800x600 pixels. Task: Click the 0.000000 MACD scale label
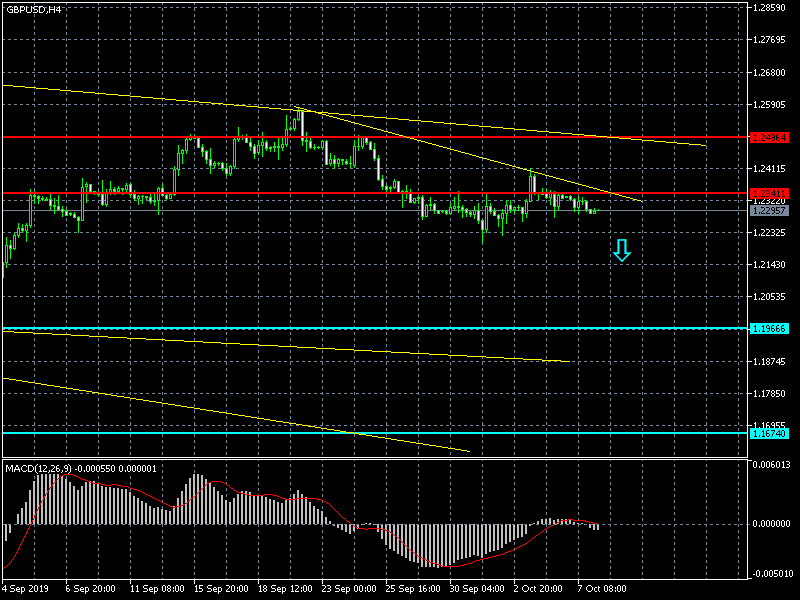pos(773,523)
